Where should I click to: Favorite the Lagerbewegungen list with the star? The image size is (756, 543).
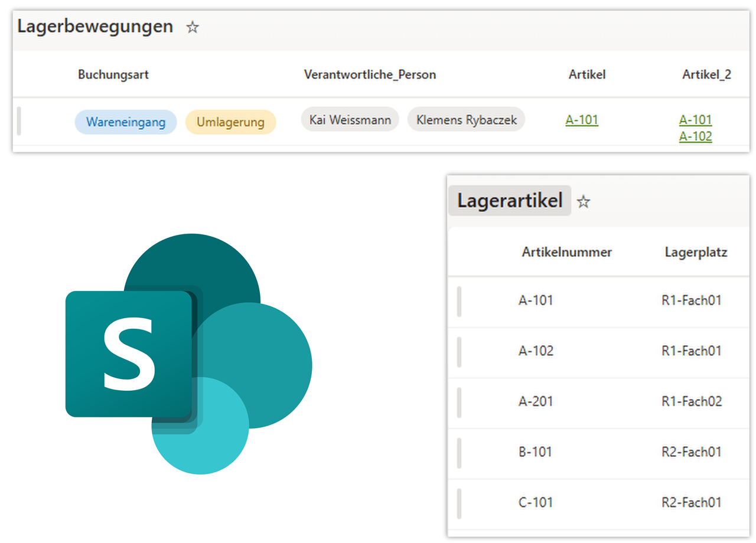coord(193,27)
